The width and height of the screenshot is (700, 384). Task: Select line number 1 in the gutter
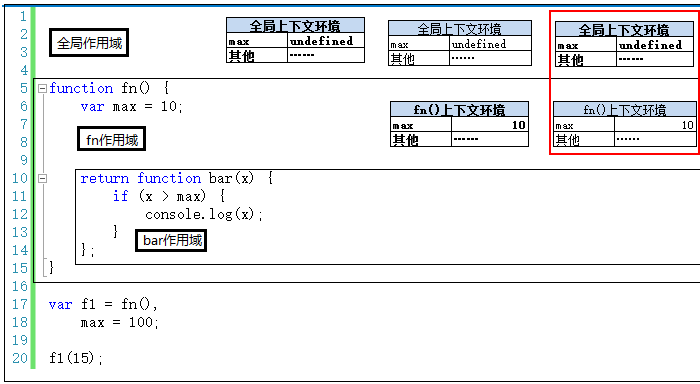tap(23, 17)
